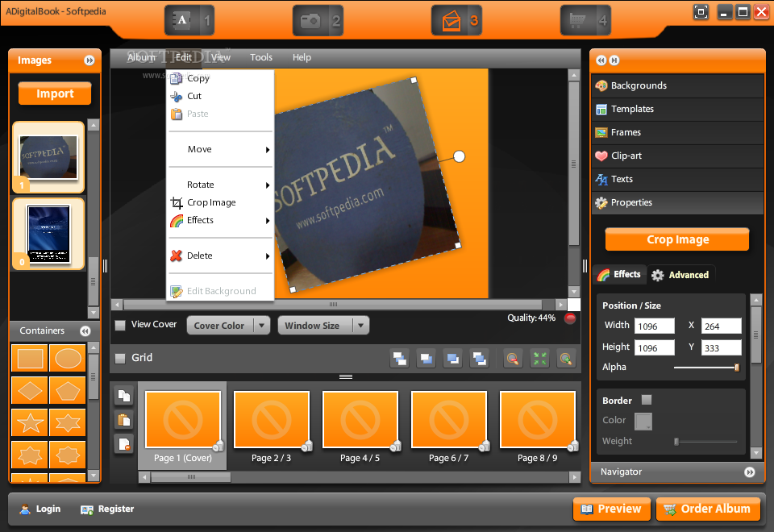
Task: Select the five-point star container
Action: [x=30, y=423]
